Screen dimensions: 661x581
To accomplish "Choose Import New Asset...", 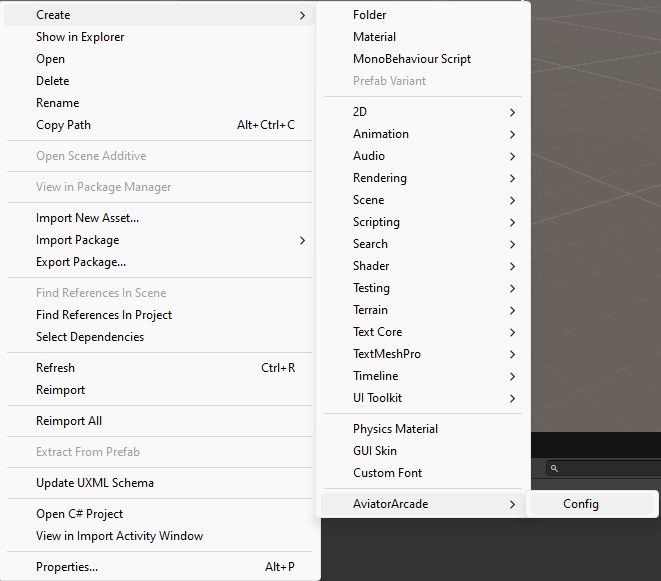I will click(x=159, y=218).
